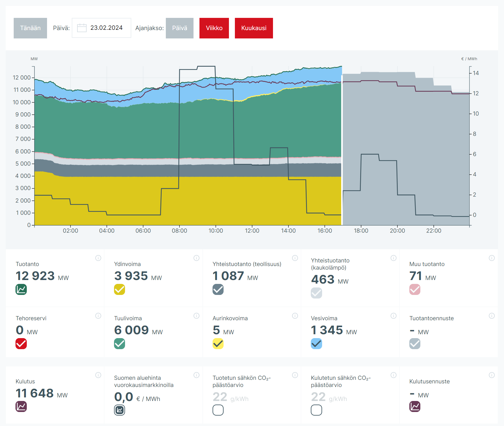Toggle the Tuotanto green chart icon

(21, 289)
